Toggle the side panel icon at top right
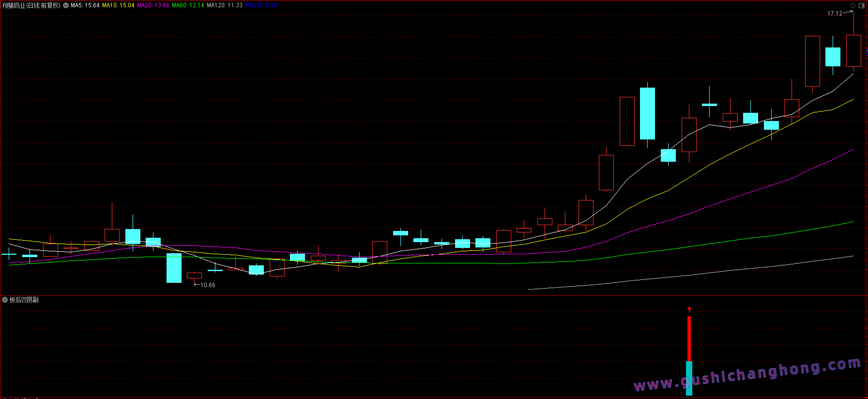 coord(862,5)
